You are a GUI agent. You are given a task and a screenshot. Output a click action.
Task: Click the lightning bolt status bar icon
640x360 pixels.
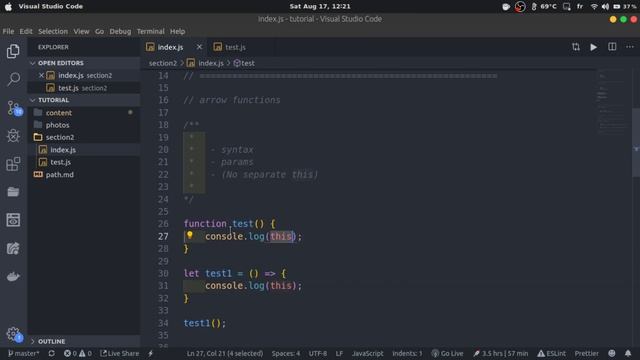pos(151,353)
